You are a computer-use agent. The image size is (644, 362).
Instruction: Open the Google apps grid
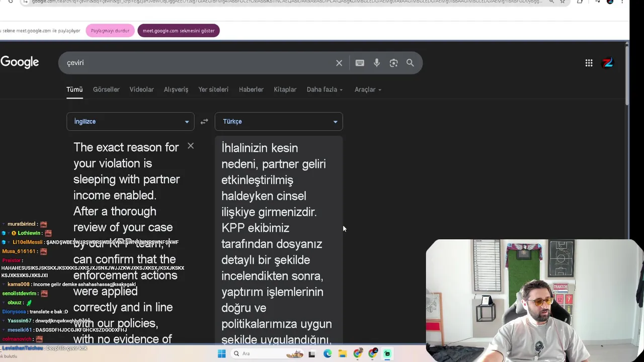click(589, 63)
